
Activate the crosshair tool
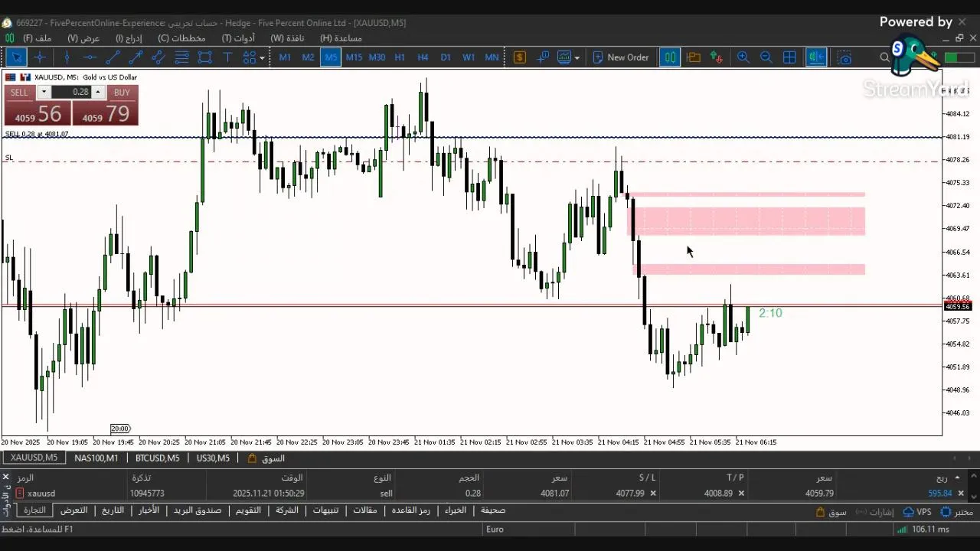(40, 57)
